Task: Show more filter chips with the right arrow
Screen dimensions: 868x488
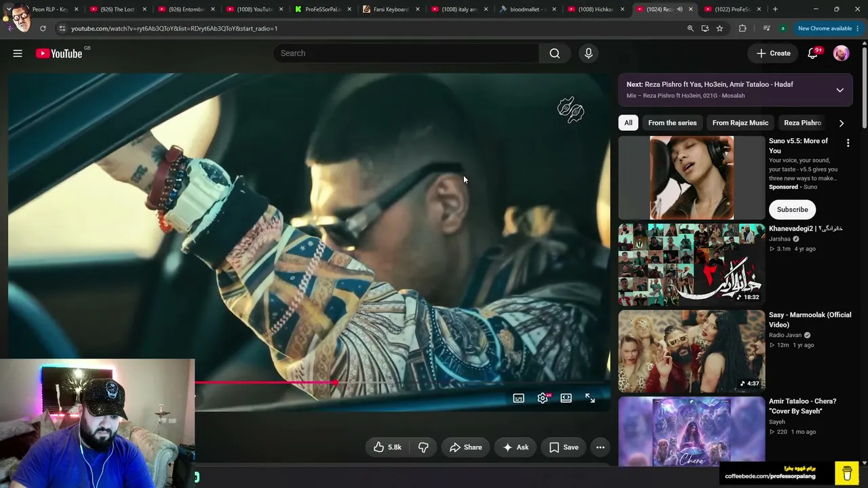Action: 842,123
